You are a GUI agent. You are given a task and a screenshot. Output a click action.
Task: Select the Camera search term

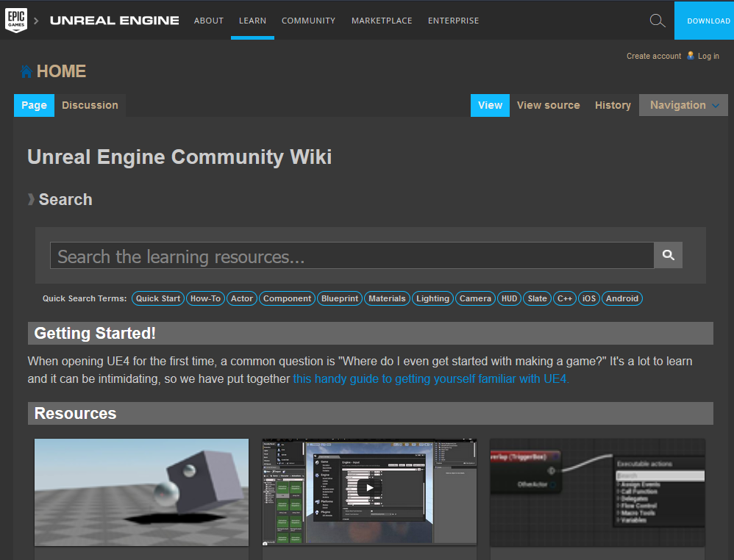click(475, 298)
